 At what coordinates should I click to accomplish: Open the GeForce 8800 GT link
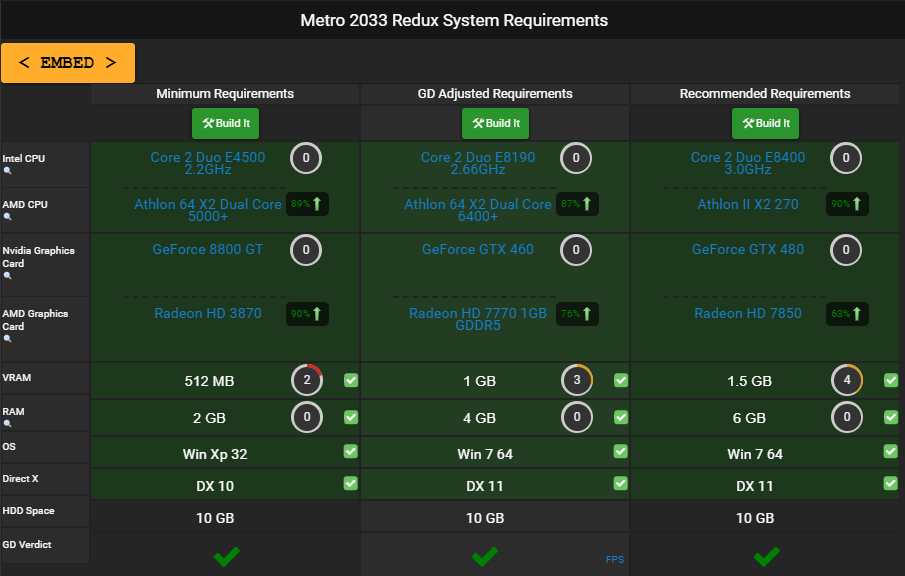pyautogui.click(x=208, y=249)
